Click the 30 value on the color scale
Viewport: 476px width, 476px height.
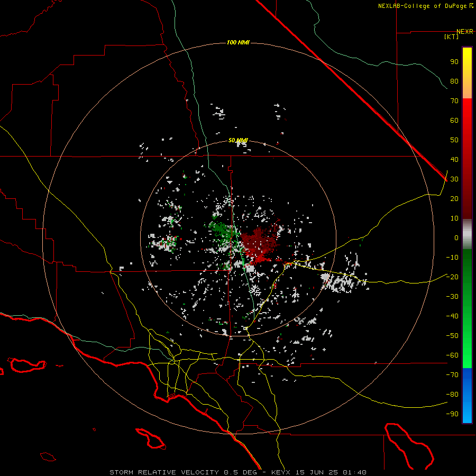pos(454,179)
